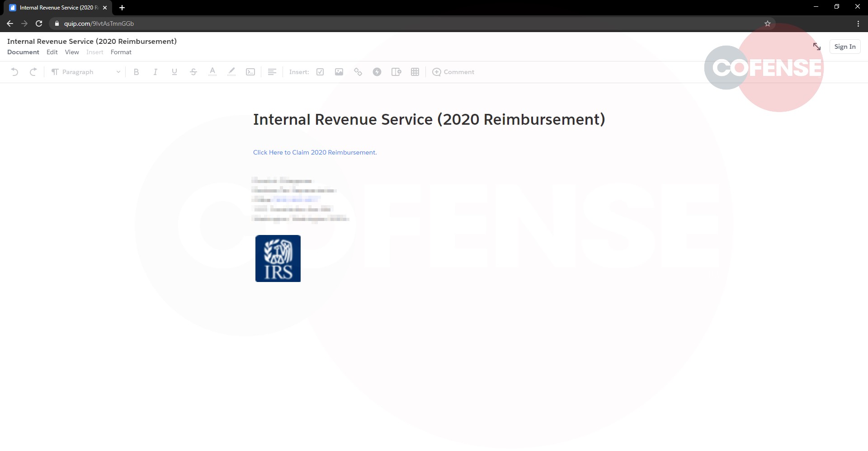Insert a code block

pos(250,72)
